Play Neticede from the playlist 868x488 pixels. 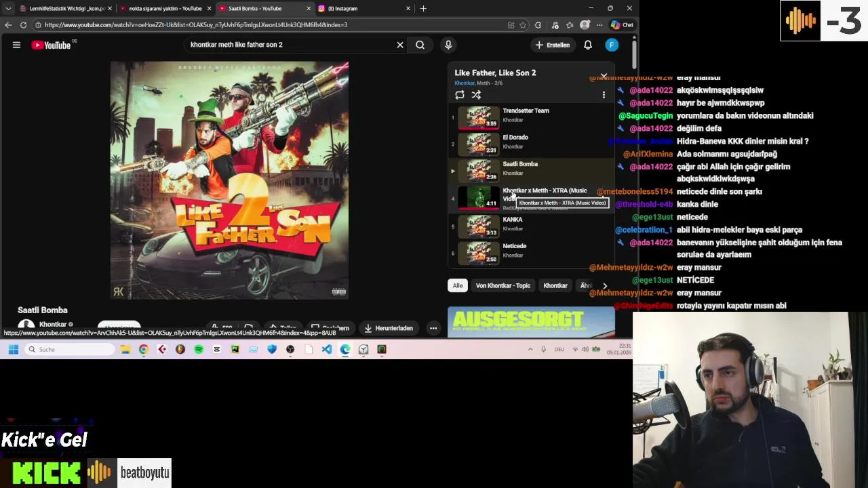point(531,252)
